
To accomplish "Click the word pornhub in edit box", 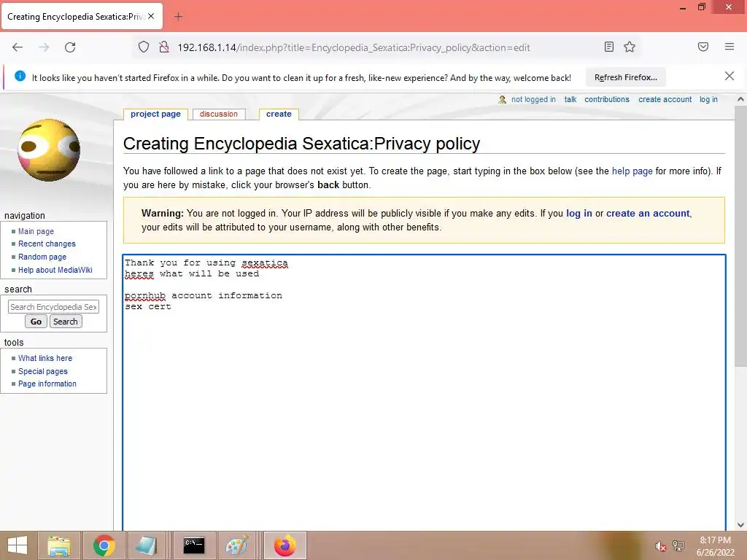I will pyautogui.click(x=145, y=296).
